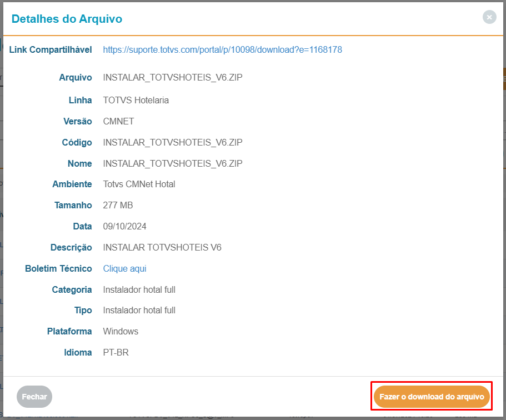Click the Linha value 'TOTVS Hotelaria'
Viewport: 506px width, 420px height.
[x=136, y=101]
